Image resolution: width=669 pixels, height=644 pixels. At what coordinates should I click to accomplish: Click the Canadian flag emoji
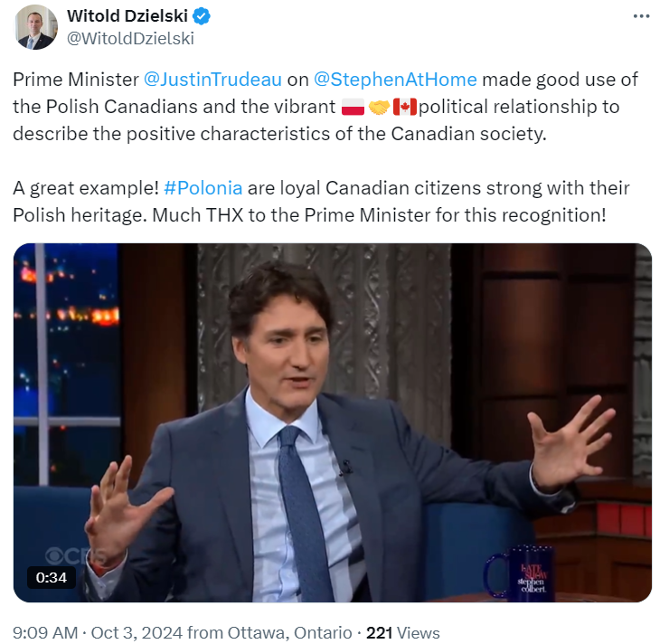404,107
